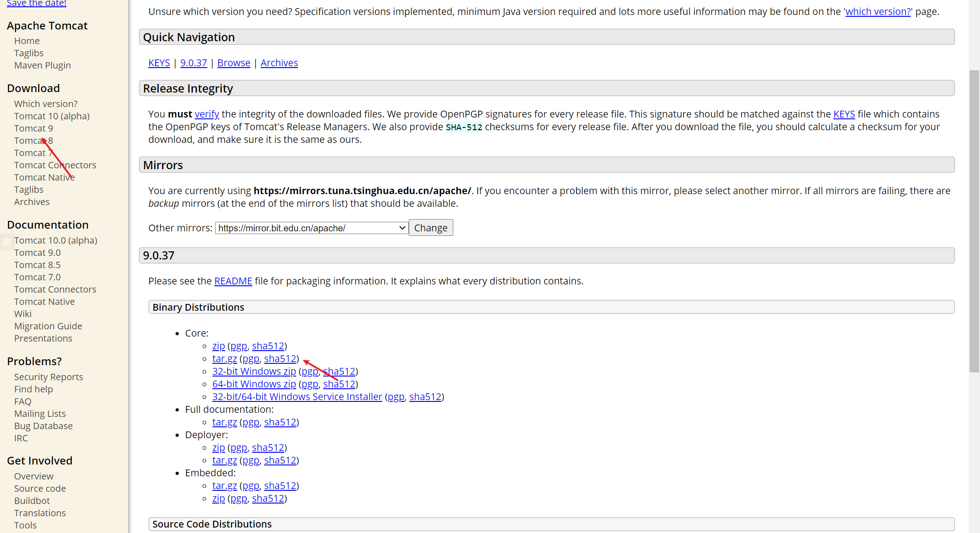Viewport: 980px width, 533px height.
Task: Open KEYS link in Quick Navigation
Action: coord(159,63)
